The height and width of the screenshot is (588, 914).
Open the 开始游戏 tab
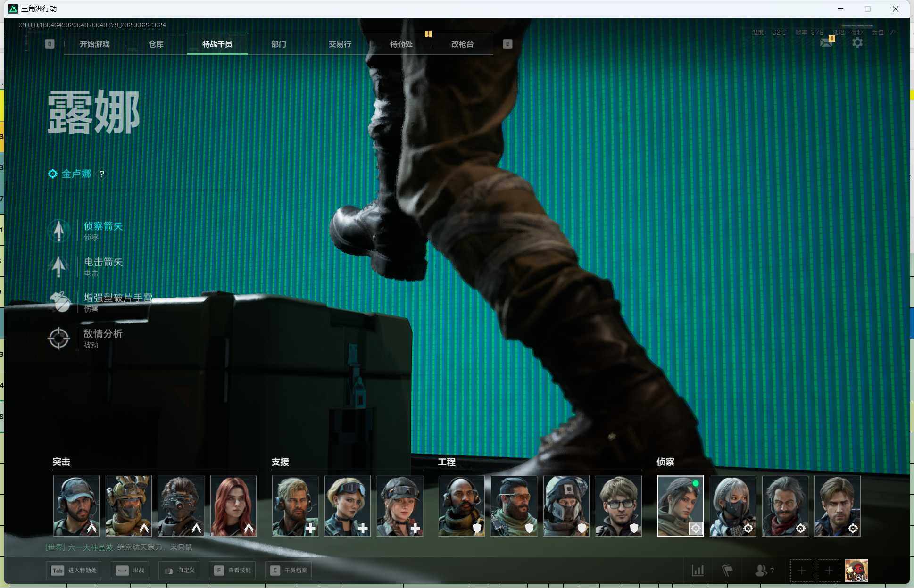point(94,44)
